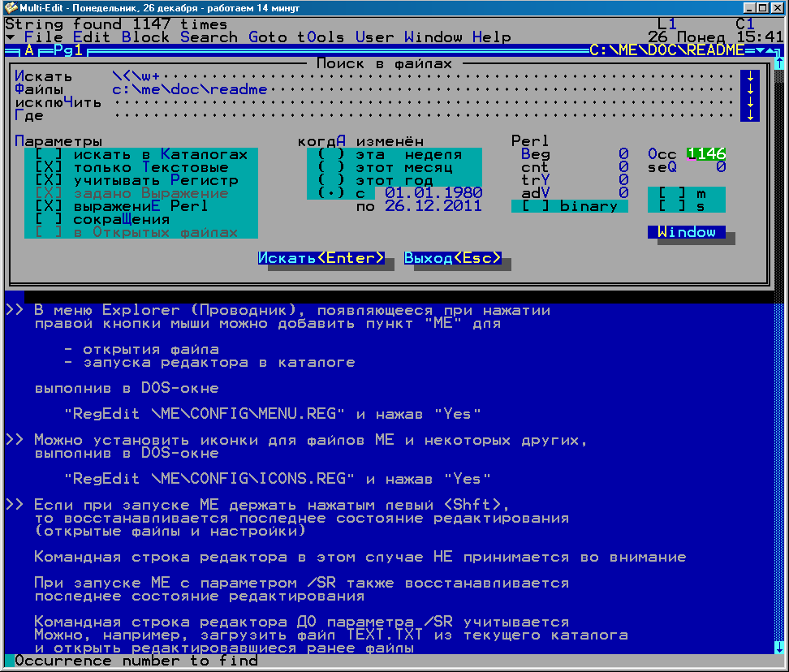Toggle в Открытых файлах checkbox

136,232
